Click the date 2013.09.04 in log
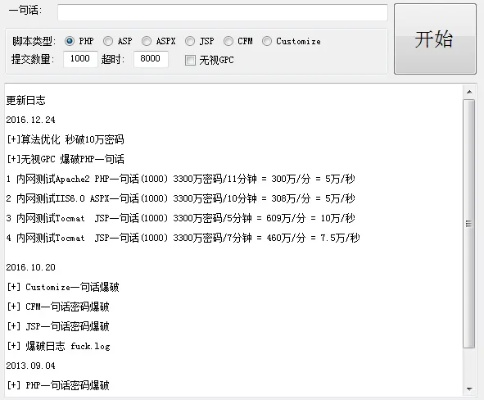The height and width of the screenshot is (400, 484). [x=31, y=366]
